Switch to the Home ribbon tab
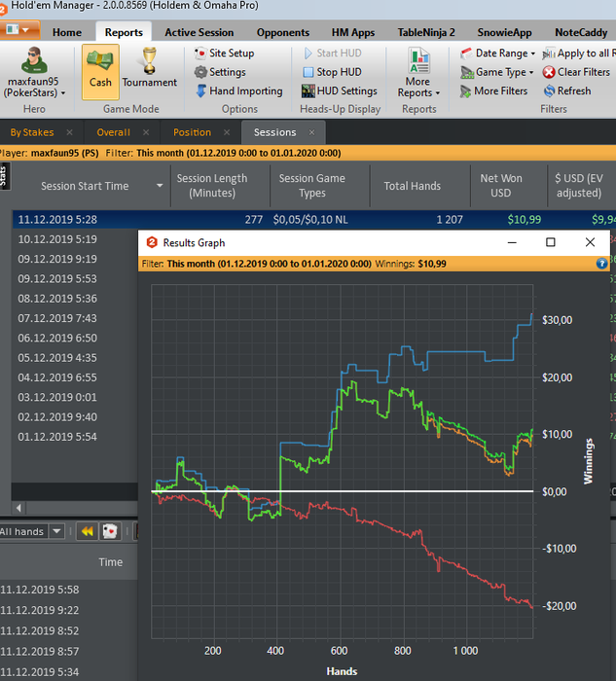The width and height of the screenshot is (616, 681). (x=67, y=32)
